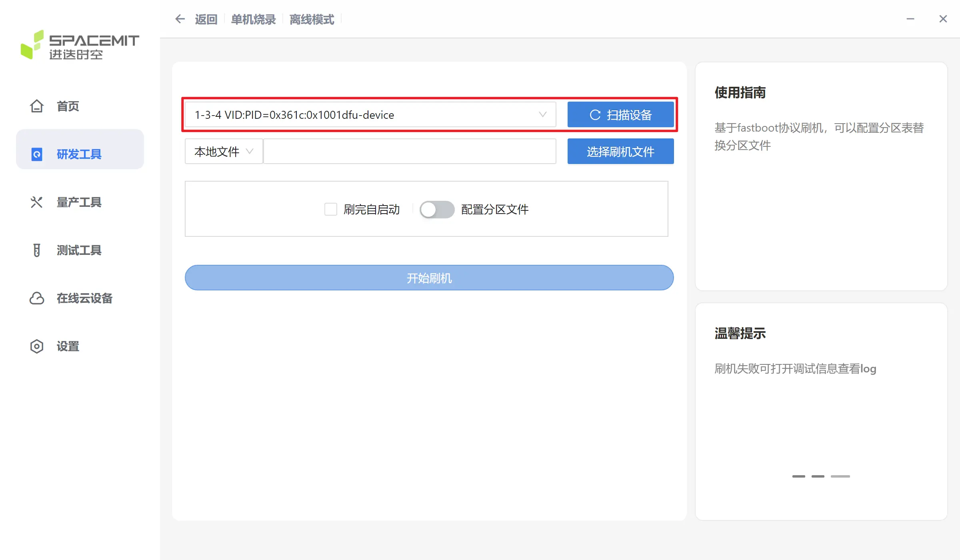
Task: Click the second tips carousel indicator
Action: pos(818,476)
